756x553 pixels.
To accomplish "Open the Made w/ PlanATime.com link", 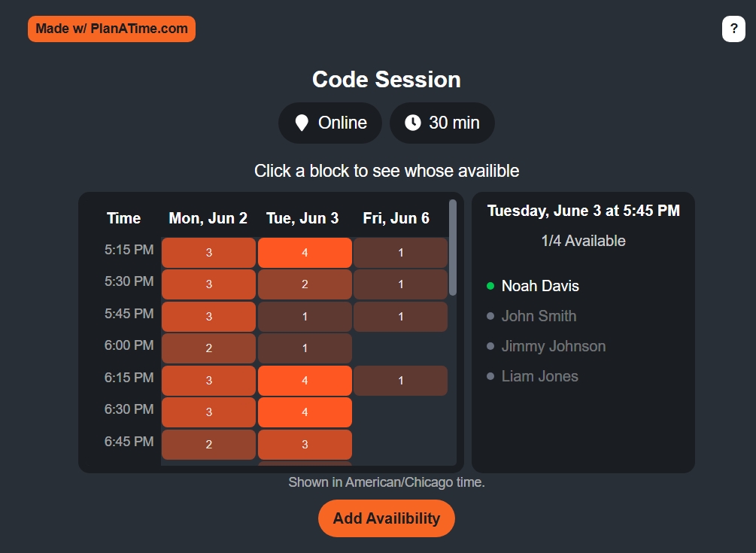I will point(111,29).
